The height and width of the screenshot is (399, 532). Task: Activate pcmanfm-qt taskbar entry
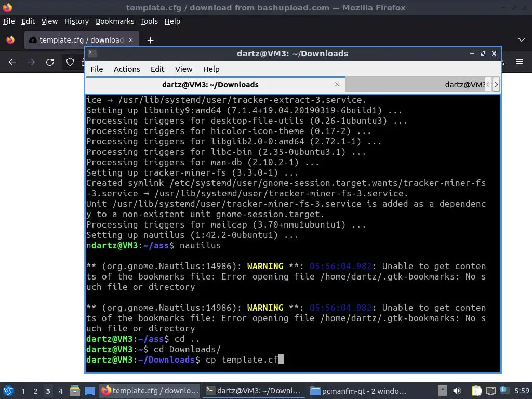[x=358, y=391]
